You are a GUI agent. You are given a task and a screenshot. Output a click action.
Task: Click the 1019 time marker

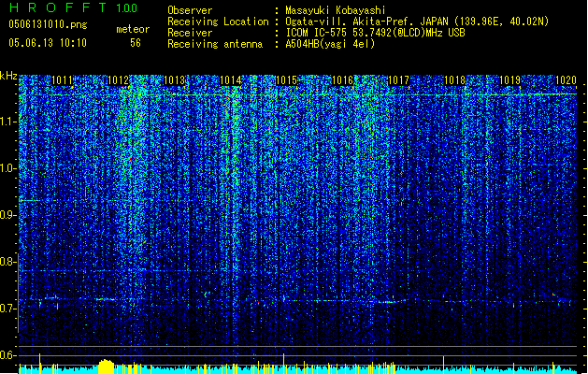click(510, 80)
